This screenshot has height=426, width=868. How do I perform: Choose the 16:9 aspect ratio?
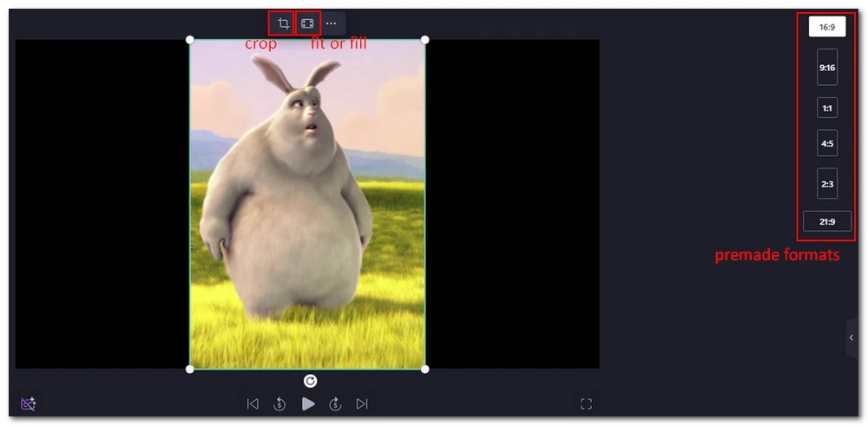[827, 27]
